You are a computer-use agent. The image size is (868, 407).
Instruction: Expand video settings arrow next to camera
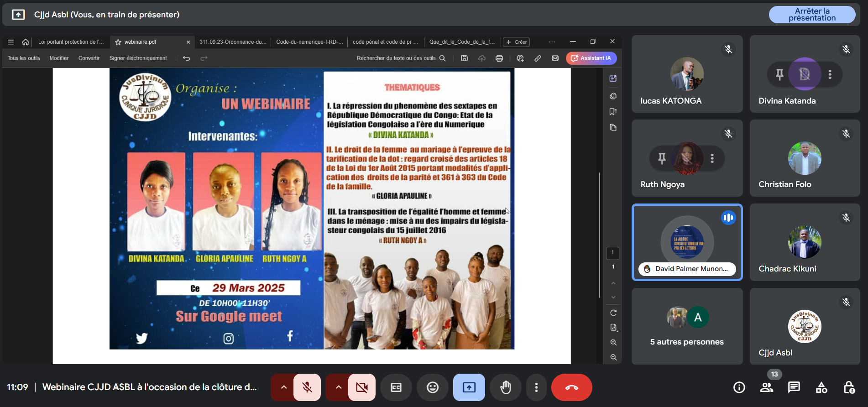coord(338,387)
